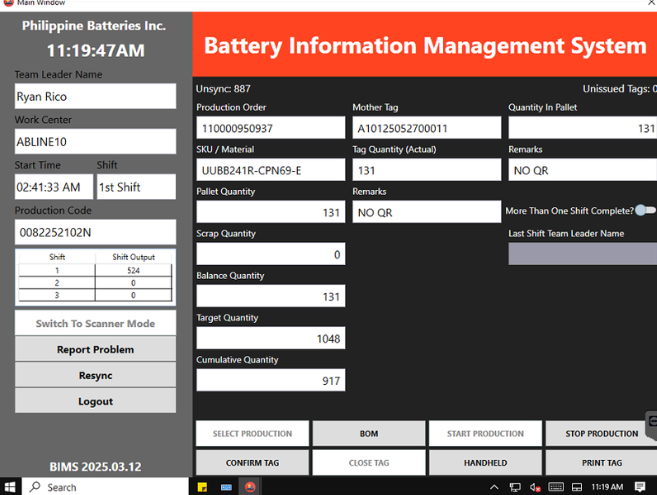Image resolution: width=657 pixels, height=495 pixels.
Task: Click the SELECT PRODUCTION button
Action: [x=252, y=433]
